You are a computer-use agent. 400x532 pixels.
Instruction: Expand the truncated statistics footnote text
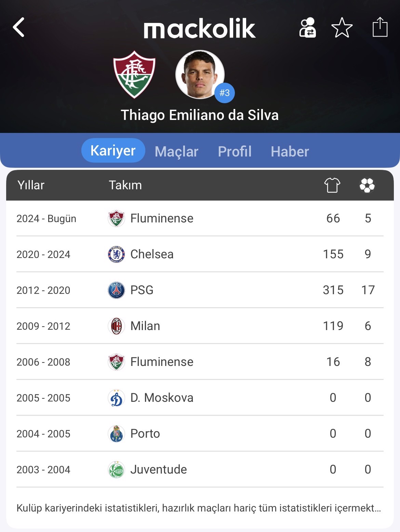(x=199, y=508)
